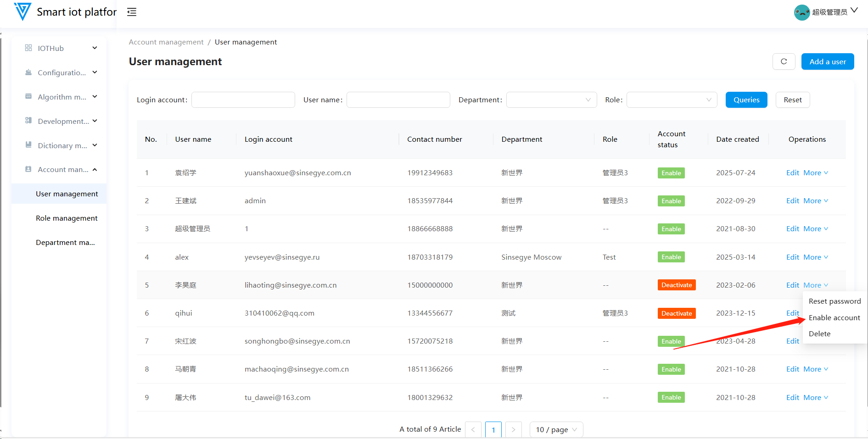Viewport: 868px width, 439px height.
Task: Click the login account yuanshaoxue@sinsegye.com.cn
Action: point(298,173)
